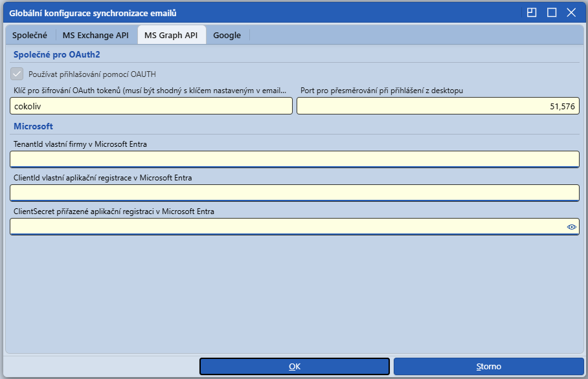Click the dialog title 'Globální konfigurace synchronizace emailů'
This screenshot has height=379, width=588.
pos(93,13)
